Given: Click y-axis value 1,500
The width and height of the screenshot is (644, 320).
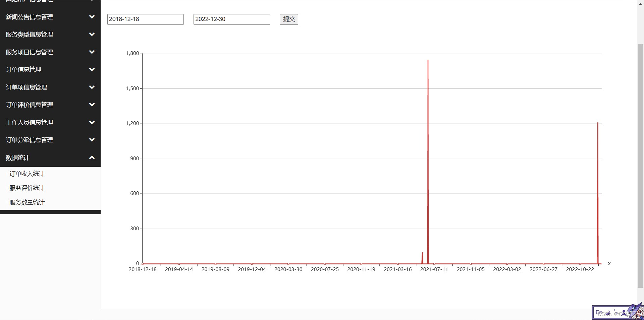Looking at the screenshot, I should [132, 88].
